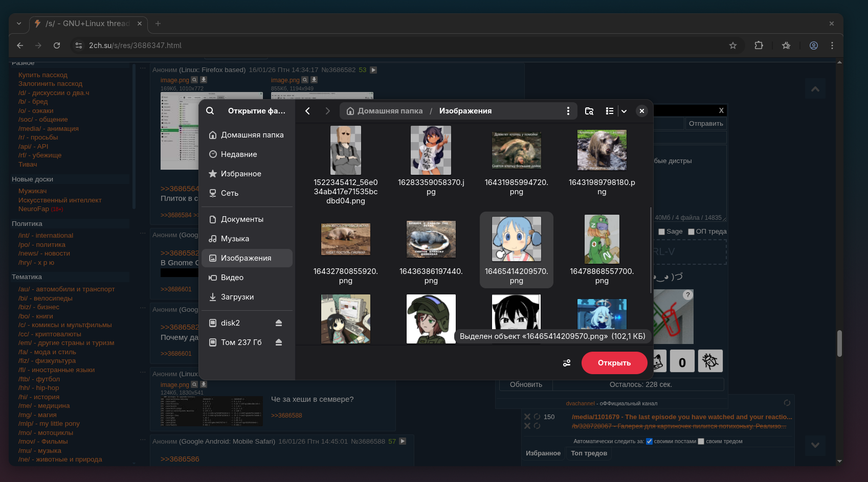Open the file filter options beside Открыть
The height and width of the screenshot is (482, 868).
coord(567,363)
